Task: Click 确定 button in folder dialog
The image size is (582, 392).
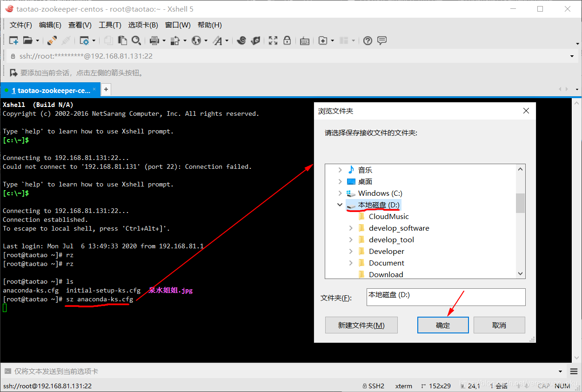Action: coord(443,325)
